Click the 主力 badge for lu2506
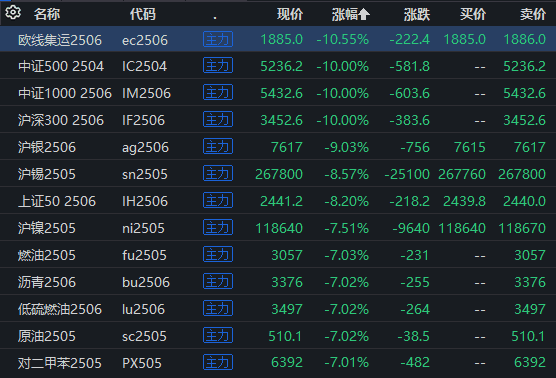The width and height of the screenshot is (556, 378). click(x=218, y=308)
